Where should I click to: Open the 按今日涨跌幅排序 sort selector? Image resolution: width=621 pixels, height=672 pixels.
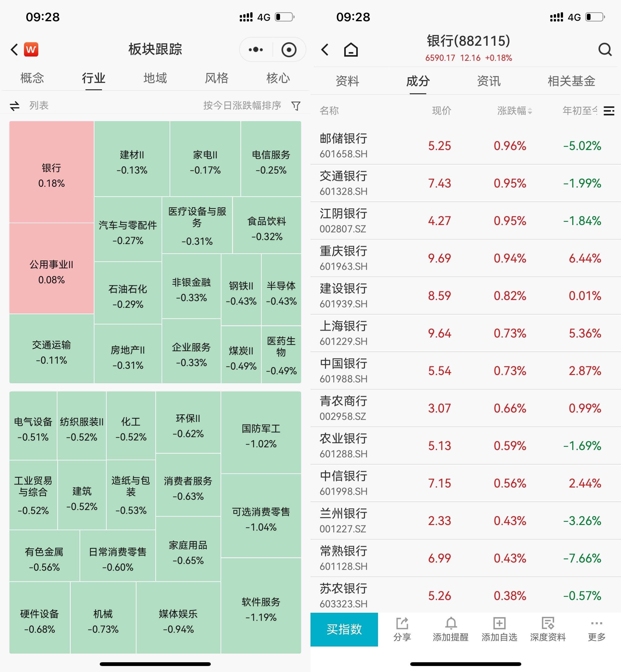tap(242, 105)
